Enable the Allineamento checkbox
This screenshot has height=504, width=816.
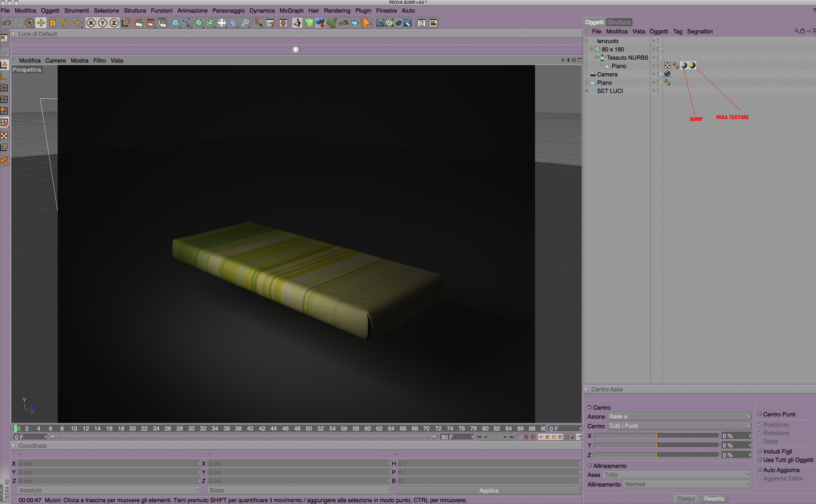pos(589,466)
